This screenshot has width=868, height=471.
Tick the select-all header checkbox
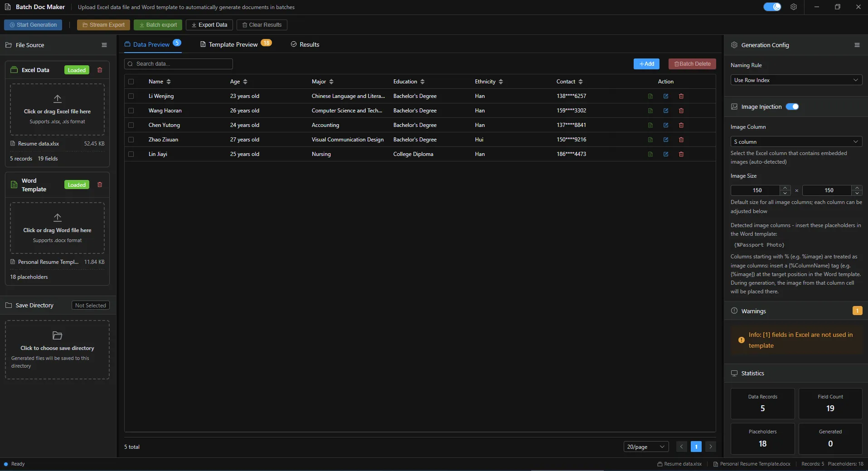(131, 82)
